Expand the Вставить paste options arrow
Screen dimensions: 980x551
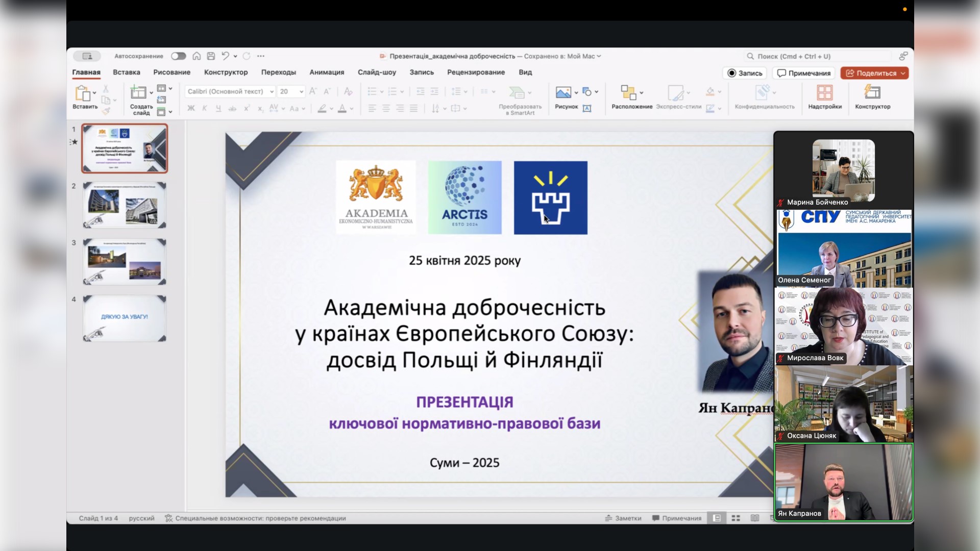click(x=94, y=93)
